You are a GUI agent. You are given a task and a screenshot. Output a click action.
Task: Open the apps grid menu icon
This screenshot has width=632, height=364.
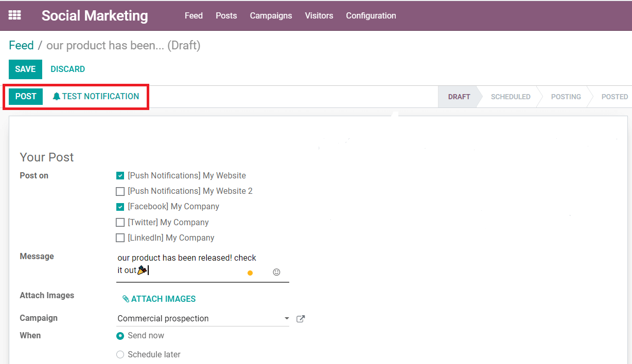tap(15, 15)
